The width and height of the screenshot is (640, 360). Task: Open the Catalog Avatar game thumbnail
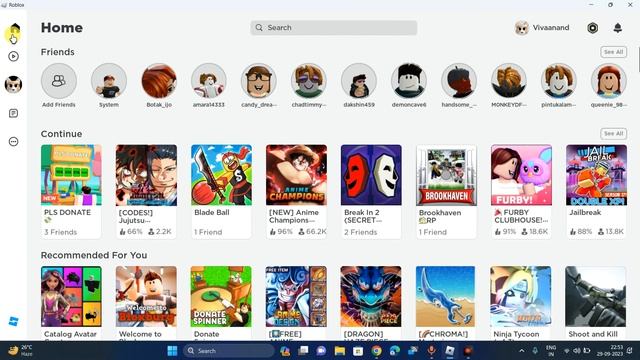[71, 296]
